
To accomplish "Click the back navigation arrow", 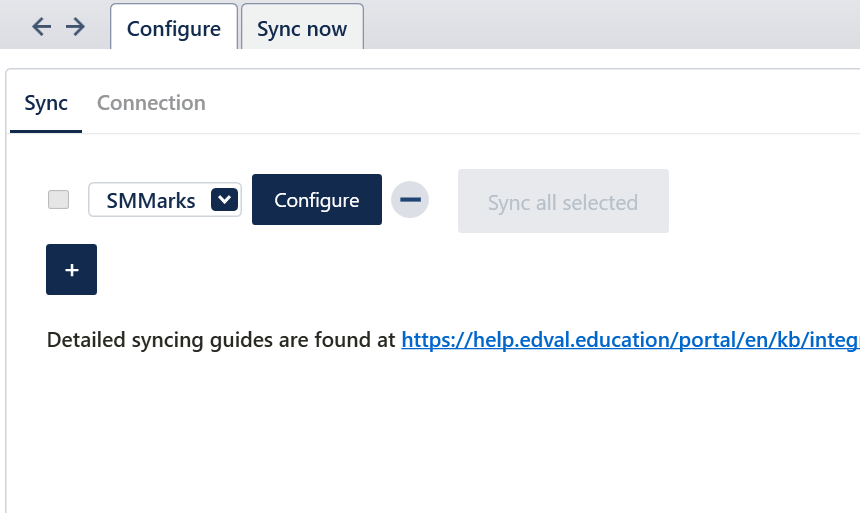I will pyautogui.click(x=41, y=27).
